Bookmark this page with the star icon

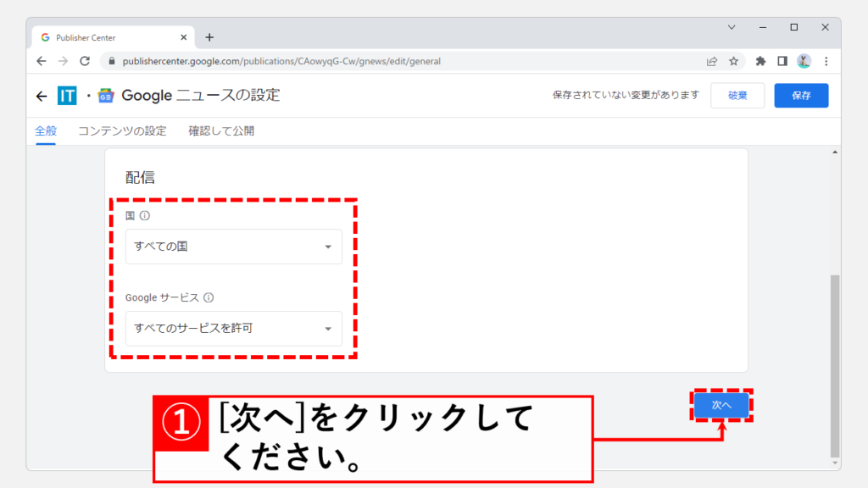[x=734, y=61]
